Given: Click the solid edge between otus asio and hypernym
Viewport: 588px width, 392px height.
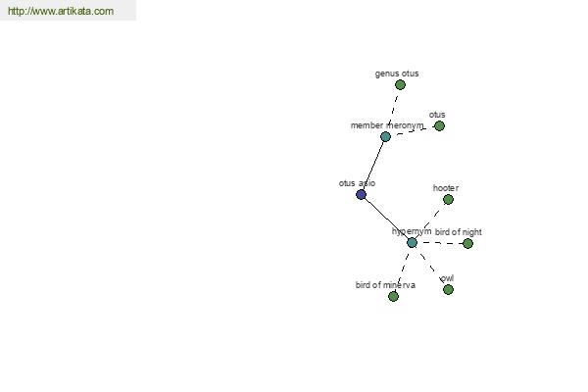Looking at the screenshot, I should (x=386, y=219).
